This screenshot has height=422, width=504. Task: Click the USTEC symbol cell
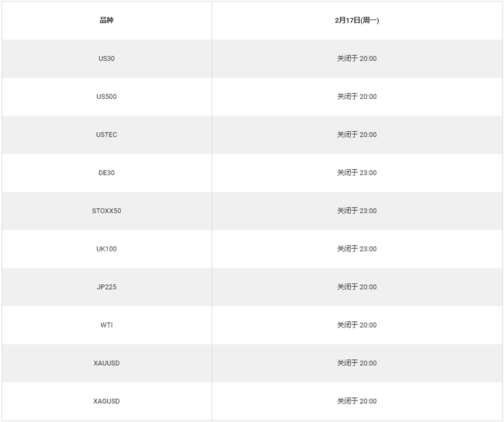coord(107,134)
